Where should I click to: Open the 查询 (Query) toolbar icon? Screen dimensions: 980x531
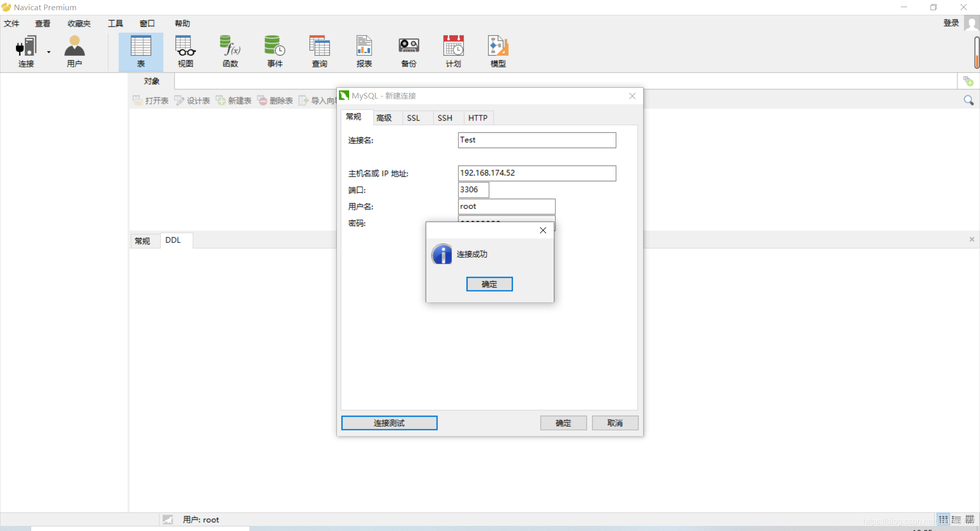pos(320,52)
